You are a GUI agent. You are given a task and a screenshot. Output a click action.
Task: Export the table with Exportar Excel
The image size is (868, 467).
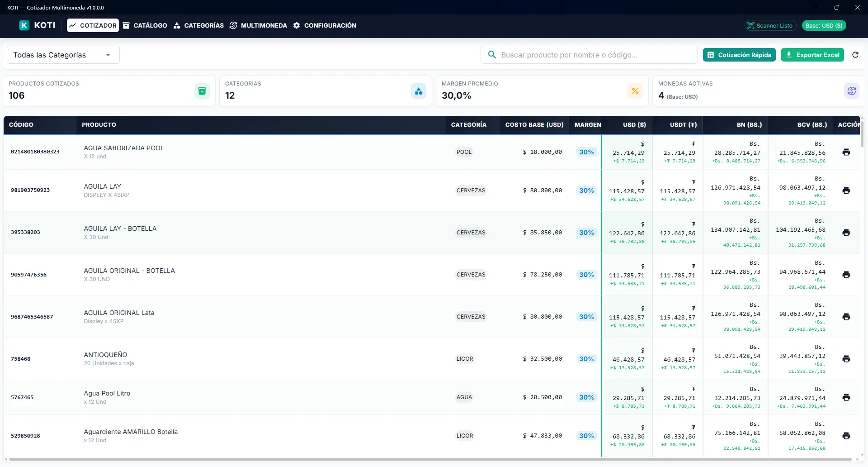812,55
